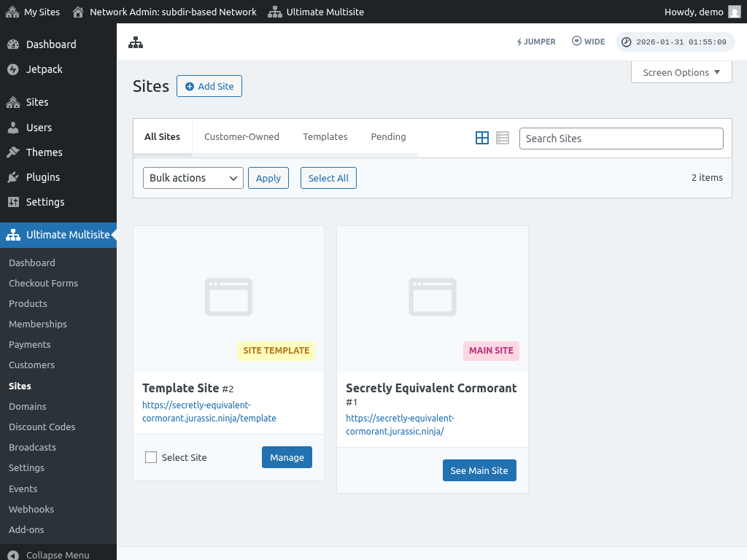Open submenu Settings under Ultimate Multisite
Image resolution: width=747 pixels, height=560 pixels.
(x=26, y=468)
